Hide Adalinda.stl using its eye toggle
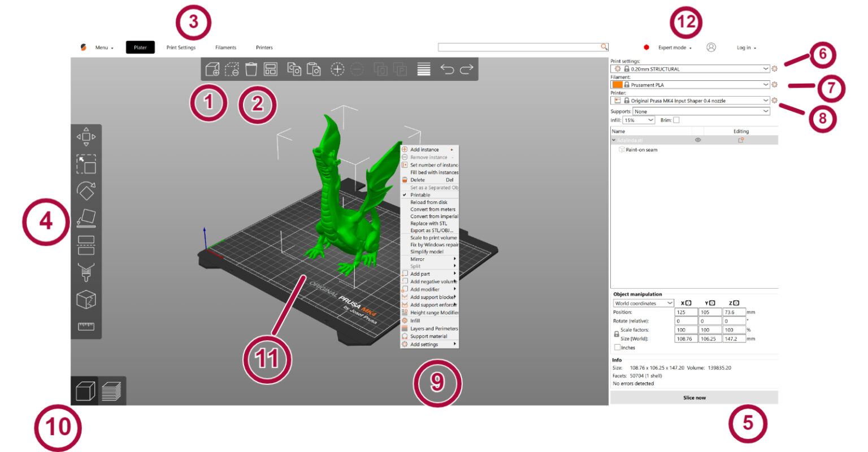The height and width of the screenshot is (452, 868). click(x=698, y=139)
